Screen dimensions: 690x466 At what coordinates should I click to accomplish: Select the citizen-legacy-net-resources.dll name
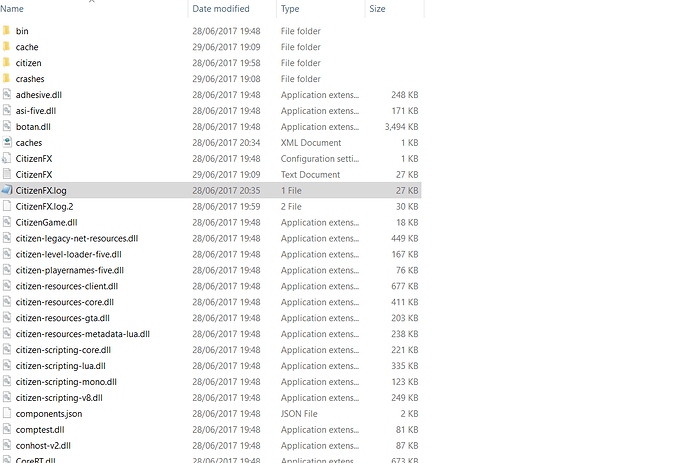click(x=77, y=239)
